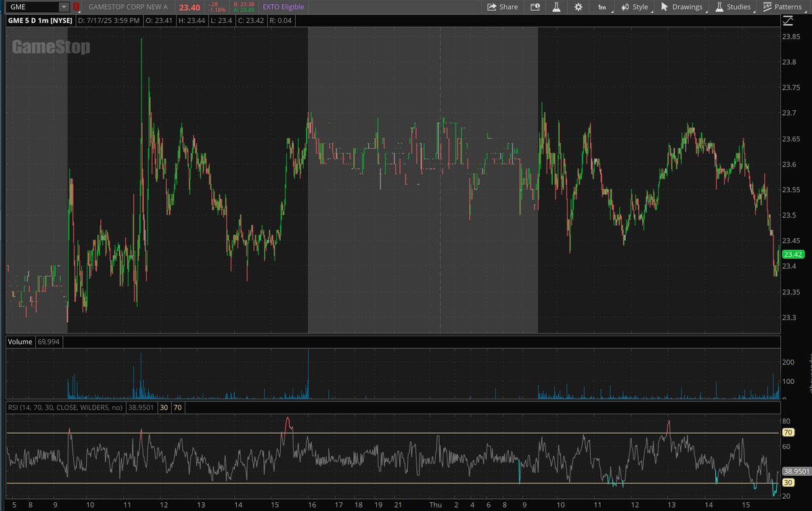Viewport: 812px width, 511px height.
Task: Click GAMESTOP CORP NEW A description
Action: pos(128,7)
